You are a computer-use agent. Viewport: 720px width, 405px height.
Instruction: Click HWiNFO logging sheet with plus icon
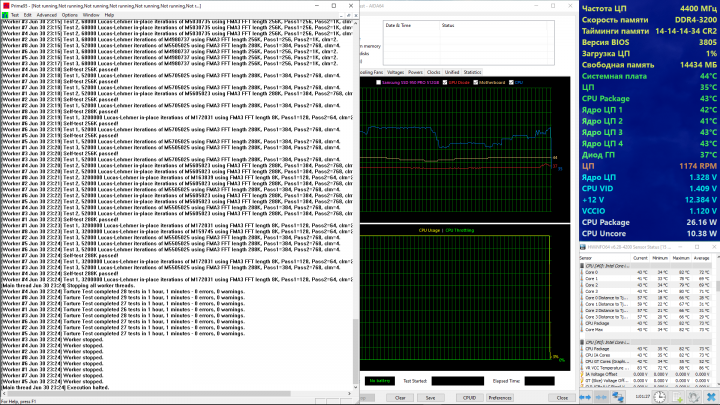coord(678,397)
